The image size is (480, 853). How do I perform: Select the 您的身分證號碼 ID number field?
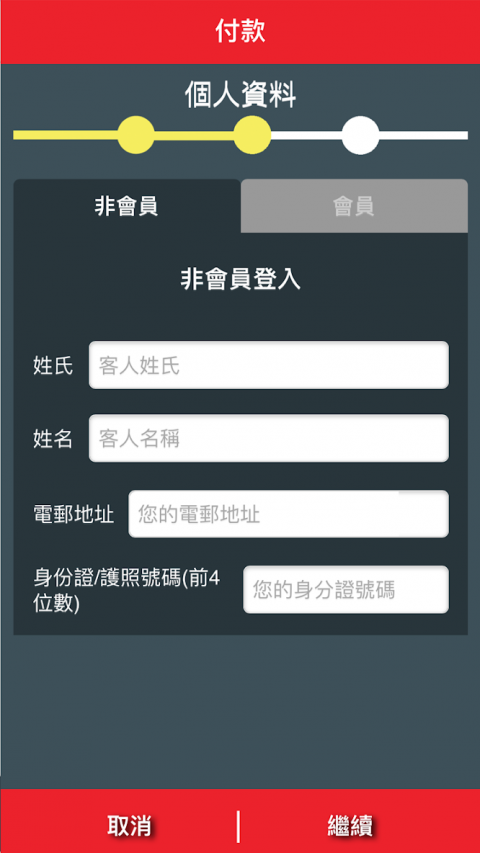[x=346, y=590]
